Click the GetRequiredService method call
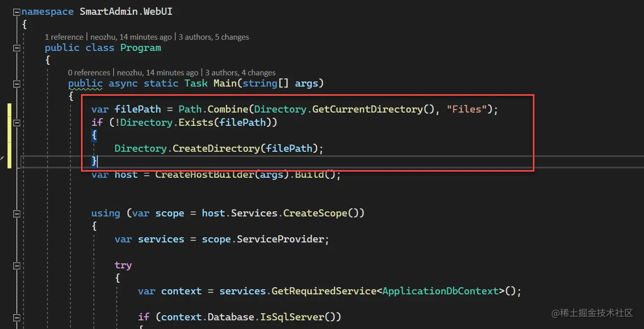The width and height of the screenshot is (644, 329). 324,291
